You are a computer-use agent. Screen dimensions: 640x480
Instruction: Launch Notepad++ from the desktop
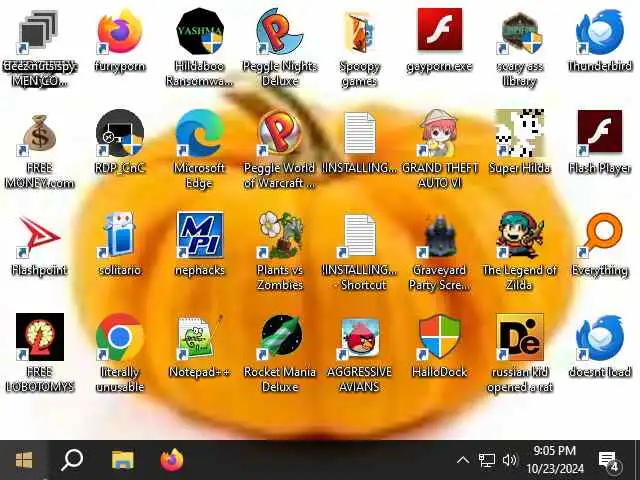point(200,337)
